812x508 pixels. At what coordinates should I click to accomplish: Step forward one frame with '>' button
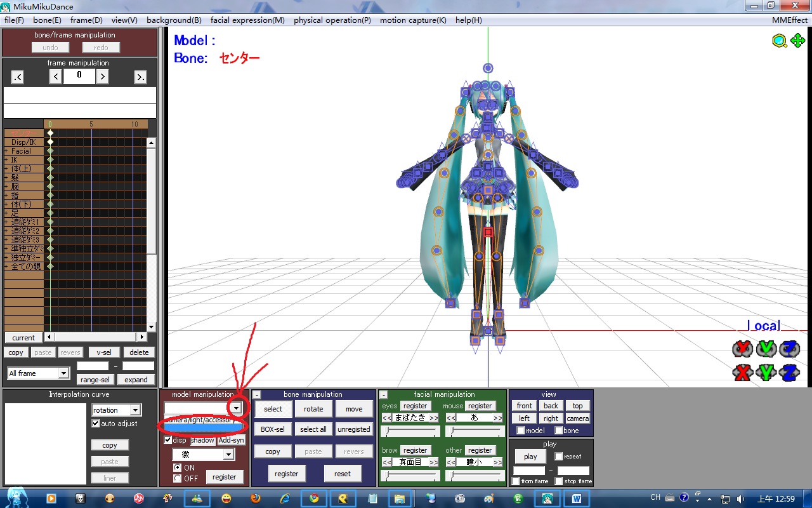point(102,77)
